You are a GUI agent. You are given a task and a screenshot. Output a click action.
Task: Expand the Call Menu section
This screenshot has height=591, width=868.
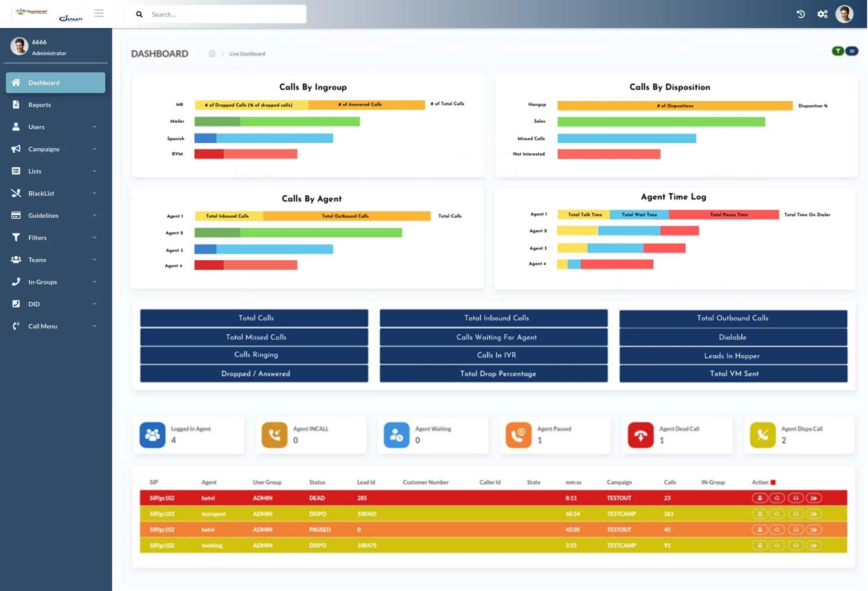coord(42,326)
